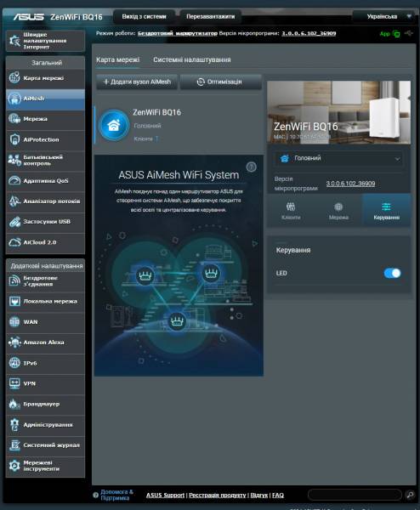Click the blue home node icon for ZenWiFi BQ16
The height and width of the screenshot is (510, 420).
click(x=114, y=125)
